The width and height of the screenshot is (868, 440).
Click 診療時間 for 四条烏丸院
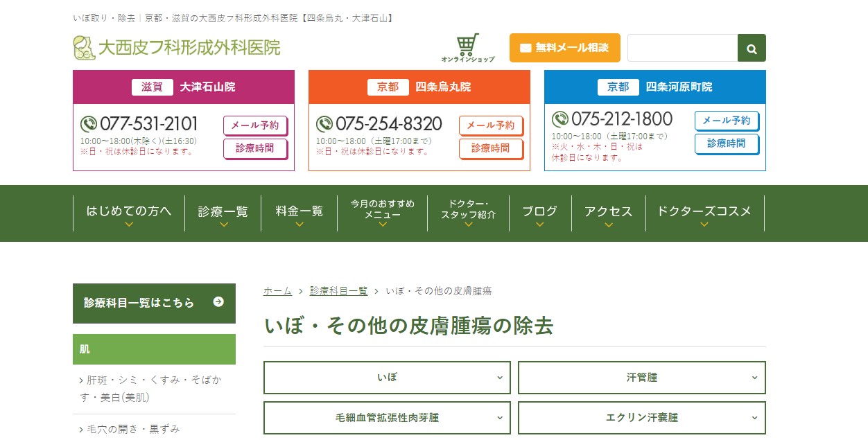[x=490, y=148]
